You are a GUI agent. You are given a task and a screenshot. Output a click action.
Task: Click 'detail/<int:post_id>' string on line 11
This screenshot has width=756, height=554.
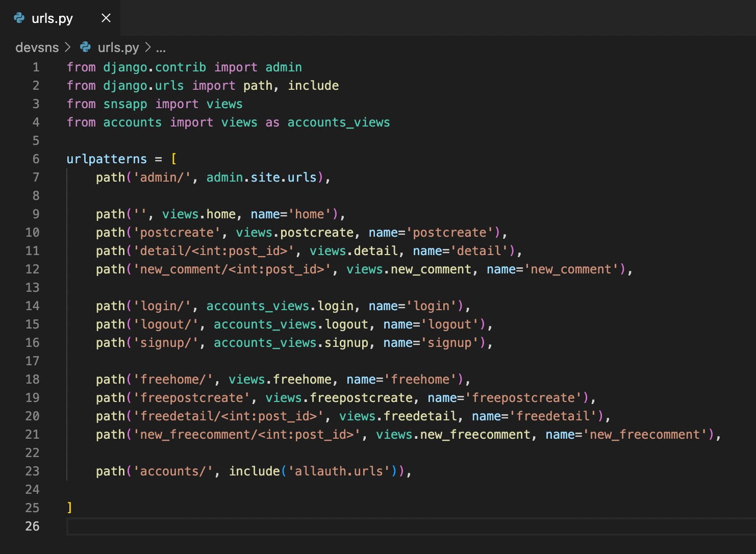coord(214,251)
